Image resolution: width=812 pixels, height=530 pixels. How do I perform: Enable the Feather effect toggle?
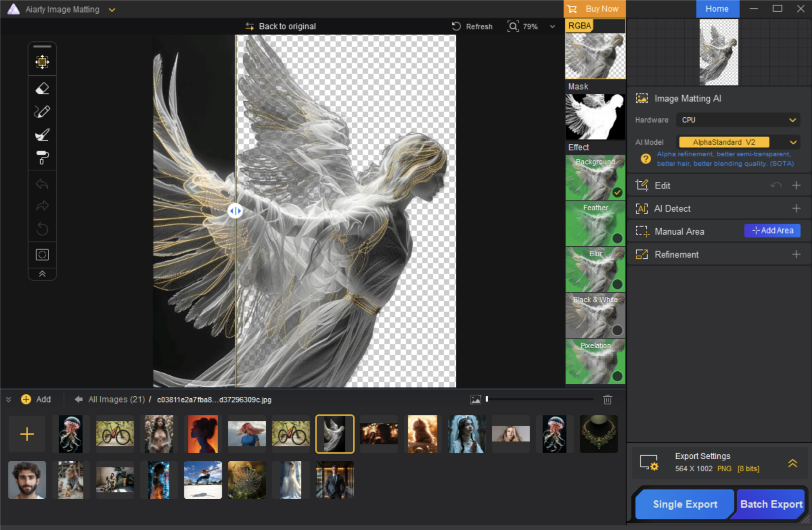617,238
